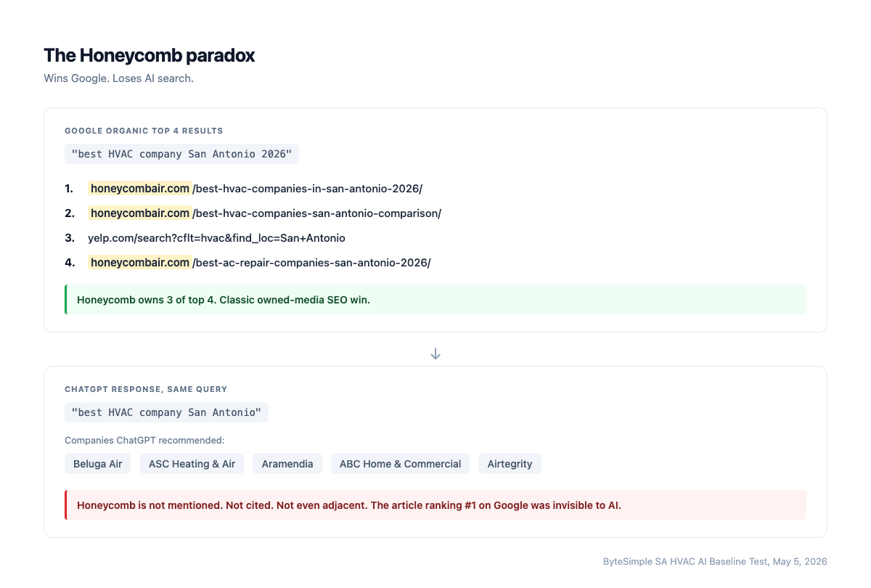This screenshot has width=871, height=588.
Task: Select the 'ASC Heating & Air' chip
Action: (x=192, y=464)
